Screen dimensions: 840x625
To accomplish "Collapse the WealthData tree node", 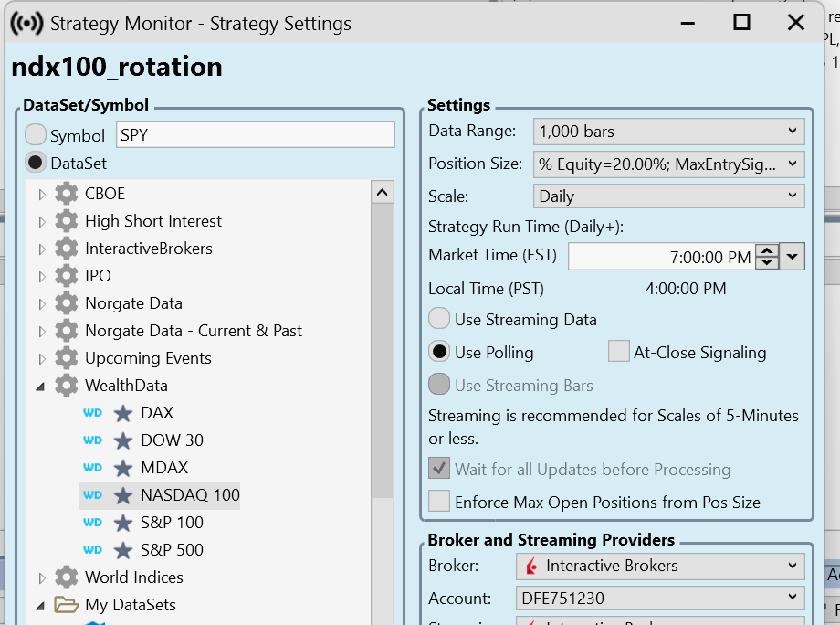I will pyautogui.click(x=39, y=386).
